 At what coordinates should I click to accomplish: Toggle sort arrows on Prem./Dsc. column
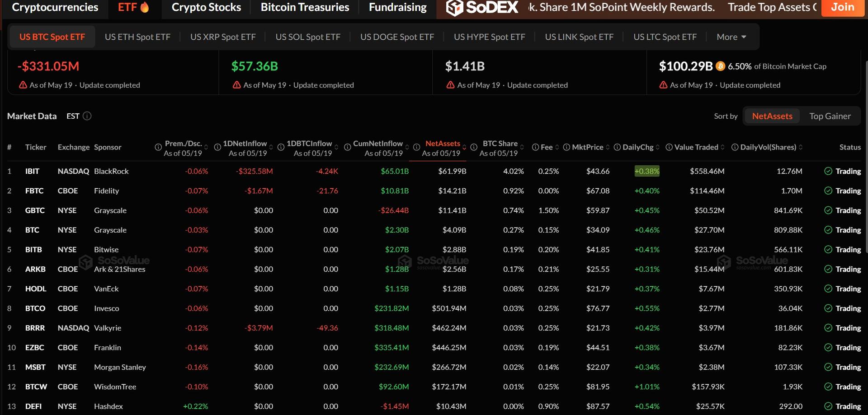[x=206, y=147]
